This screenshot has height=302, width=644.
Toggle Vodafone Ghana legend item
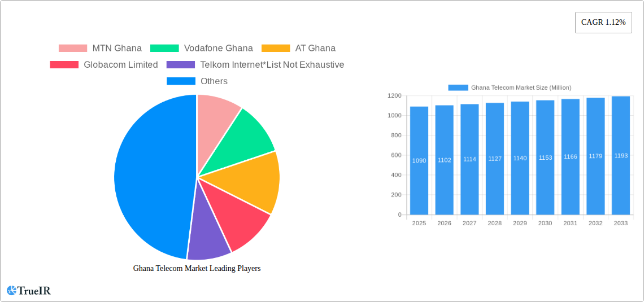202,48
